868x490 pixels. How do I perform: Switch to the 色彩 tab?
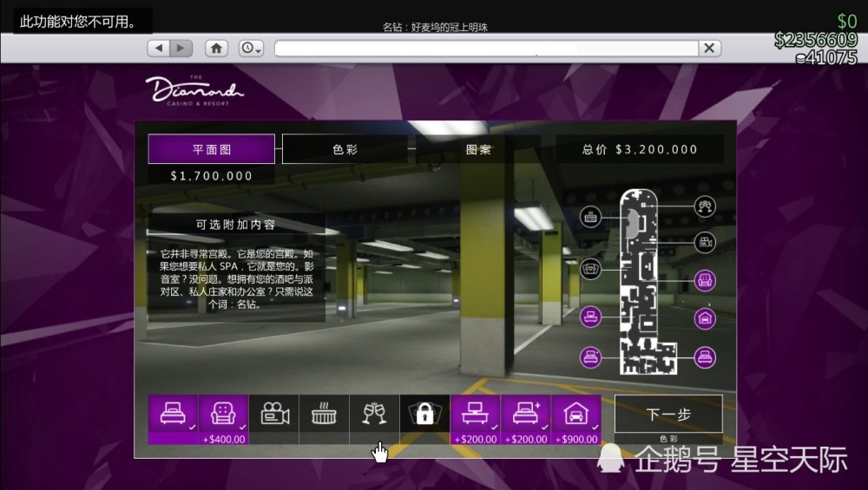[345, 149]
